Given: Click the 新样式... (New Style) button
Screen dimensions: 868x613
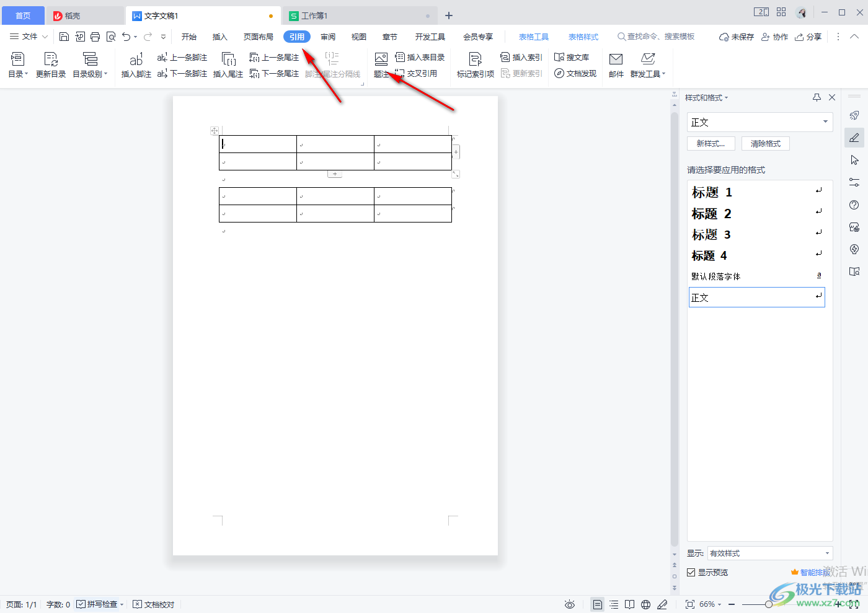Looking at the screenshot, I should coord(711,143).
